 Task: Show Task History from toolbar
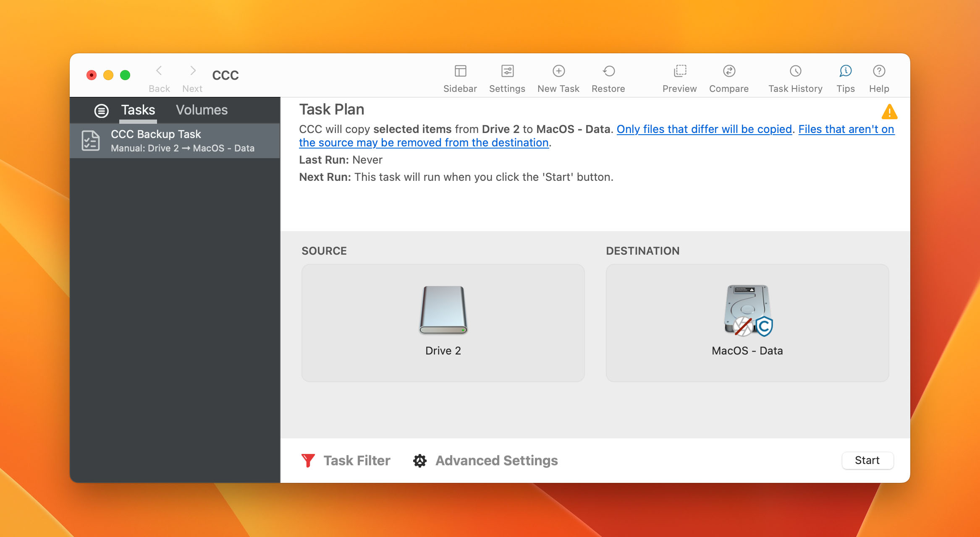click(795, 71)
